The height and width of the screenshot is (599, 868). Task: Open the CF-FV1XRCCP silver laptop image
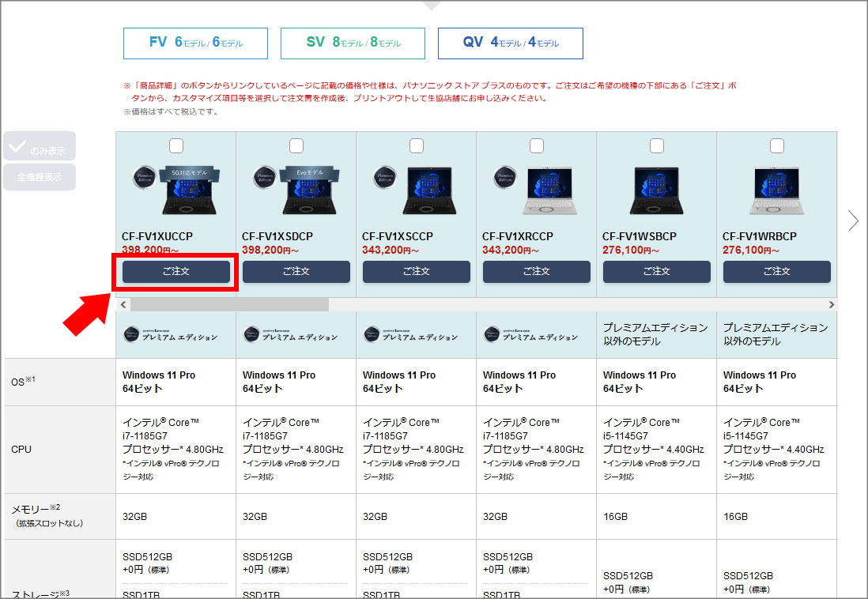(549, 191)
